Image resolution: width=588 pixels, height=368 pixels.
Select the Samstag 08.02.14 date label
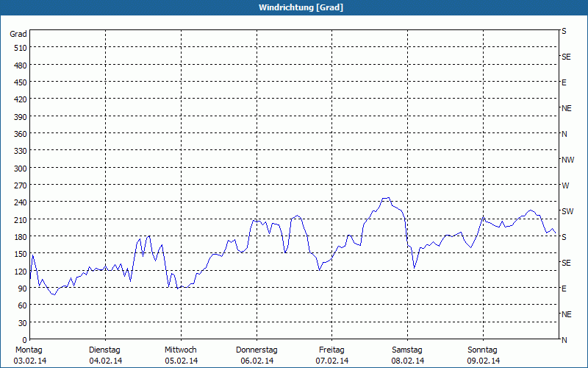tap(407, 355)
